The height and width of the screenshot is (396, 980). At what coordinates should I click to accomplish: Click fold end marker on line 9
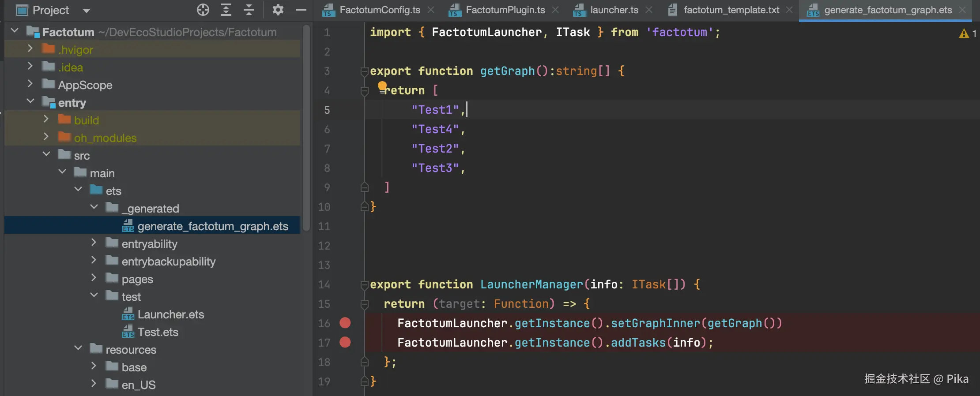(x=365, y=187)
